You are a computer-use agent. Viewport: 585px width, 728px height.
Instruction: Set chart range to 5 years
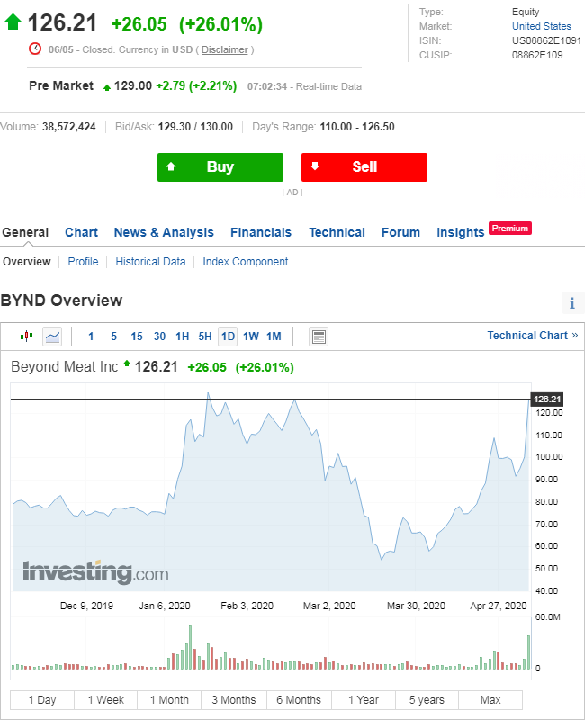pyautogui.click(x=427, y=700)
